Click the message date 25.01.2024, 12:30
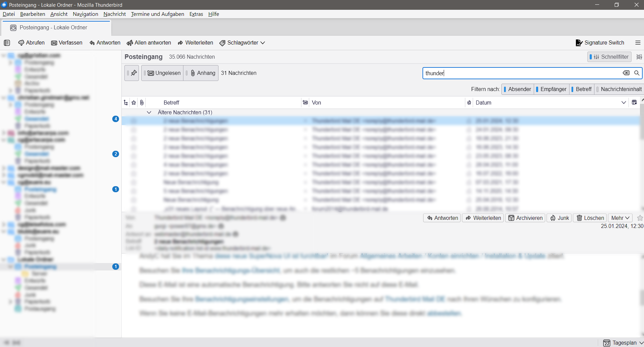644x347 pixels. [622, 226]
